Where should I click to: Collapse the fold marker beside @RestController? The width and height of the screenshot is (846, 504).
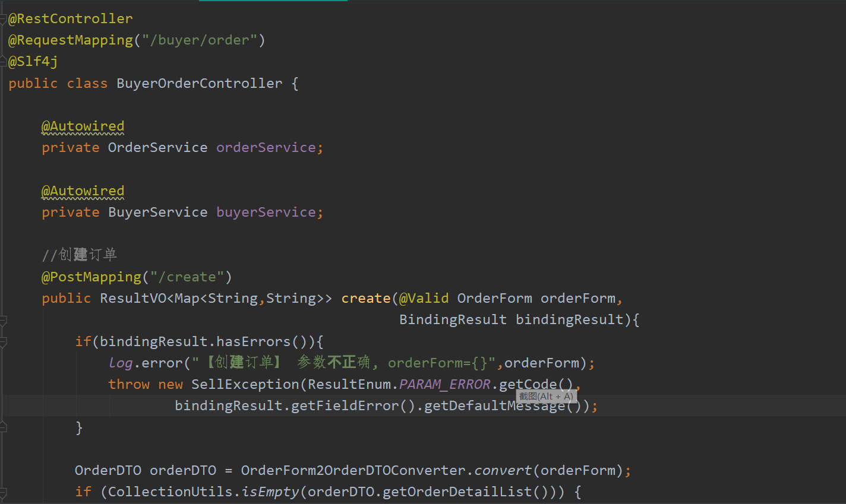tap(3, 19)
